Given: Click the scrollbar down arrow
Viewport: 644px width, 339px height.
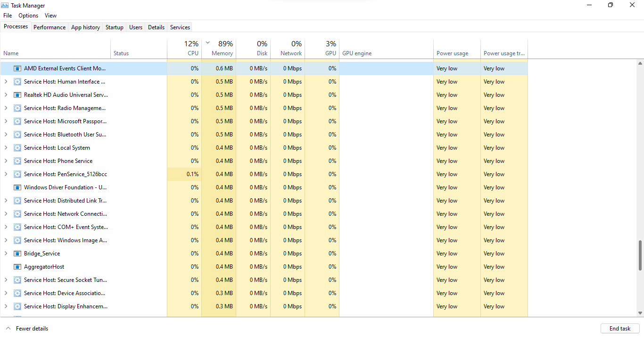Looking at the screenshot, I should [x=640, y=313].
